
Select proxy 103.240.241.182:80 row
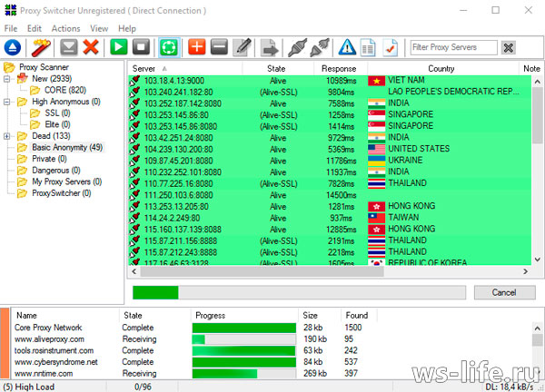(330, 93)
